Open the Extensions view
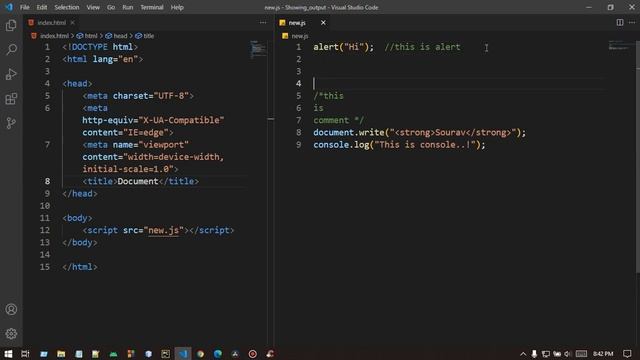 (11, 99)
